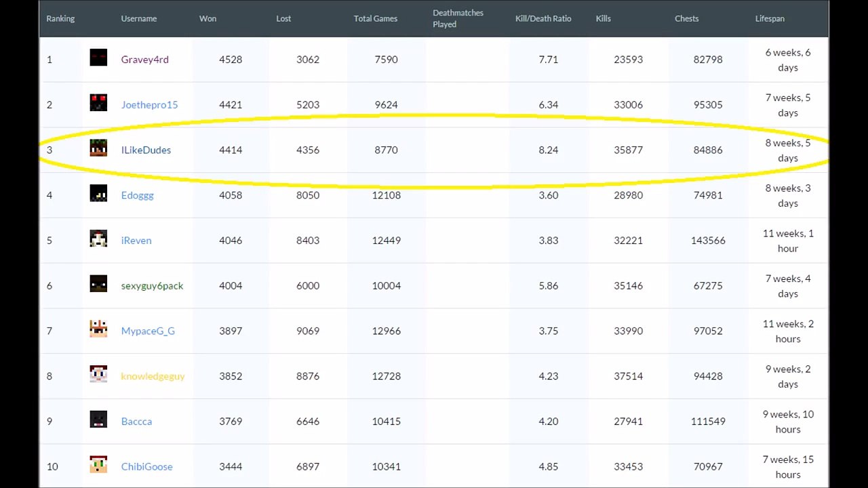Click Gravey4rd's avatar head icon
The image size is (868, 488).
point(98,58)
